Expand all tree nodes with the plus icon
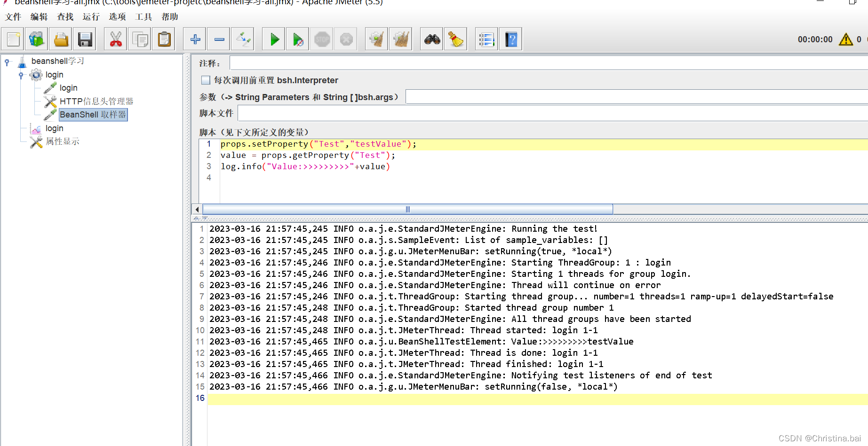Viewport: 868px width, 446px height. [x=195, y=39]
